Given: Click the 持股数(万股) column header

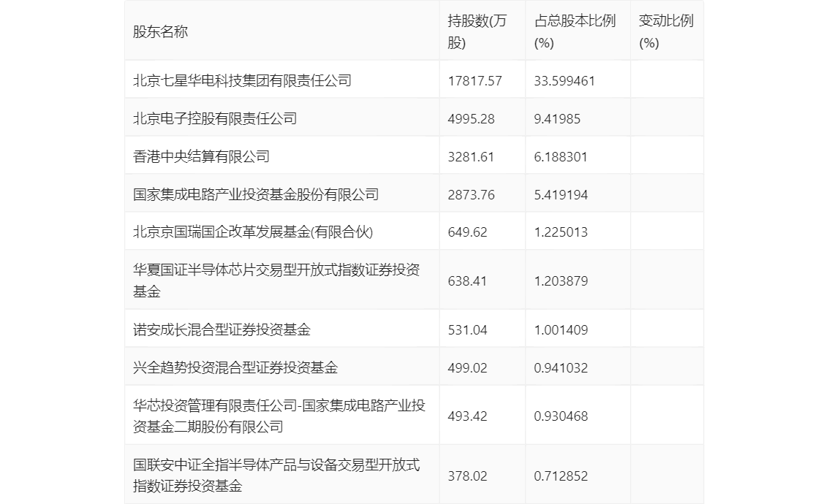Looking at the screenshot, I should point(477,31).
